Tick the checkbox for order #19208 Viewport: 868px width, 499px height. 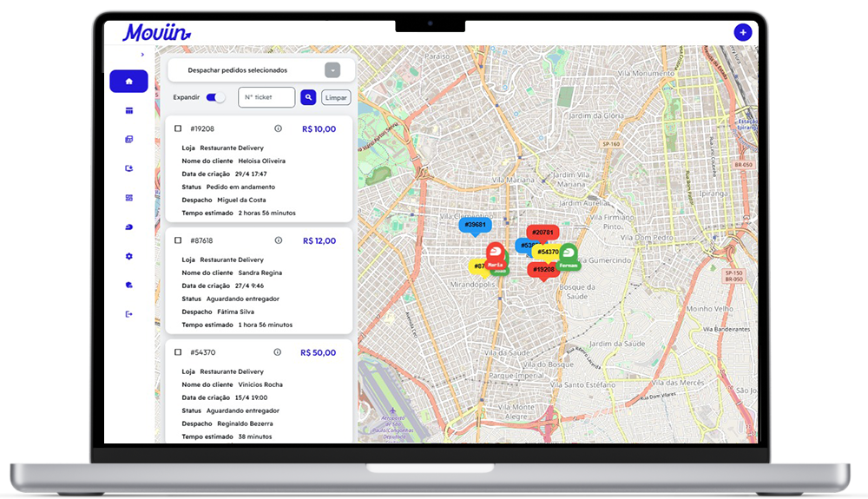(x=178, y=128)
